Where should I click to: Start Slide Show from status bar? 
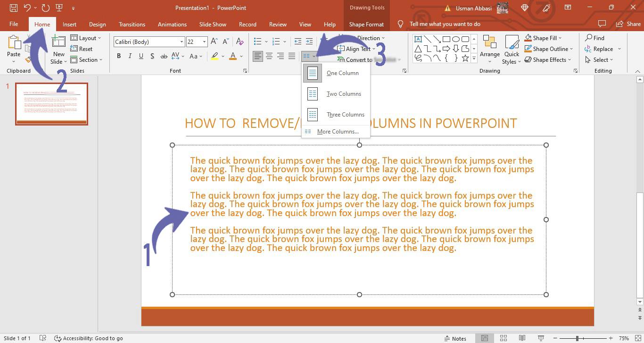pyautogui.click(x=541, y=338)
